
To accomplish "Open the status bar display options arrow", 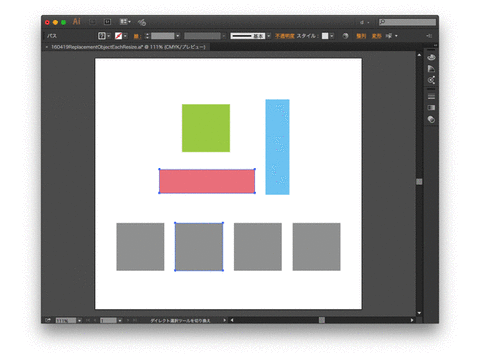I will [224, 320].
